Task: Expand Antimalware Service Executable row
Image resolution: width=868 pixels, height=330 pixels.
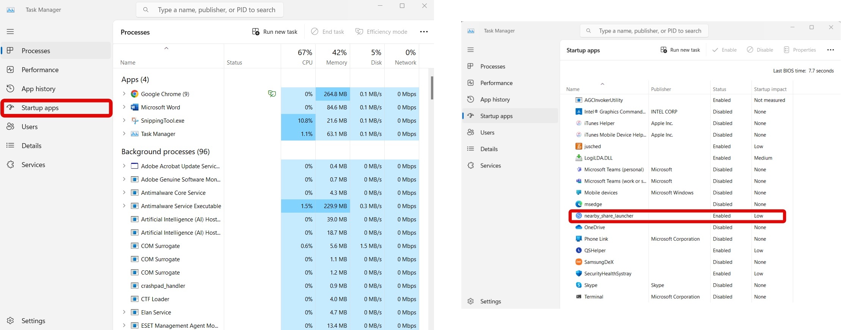Action: (124, 206)
